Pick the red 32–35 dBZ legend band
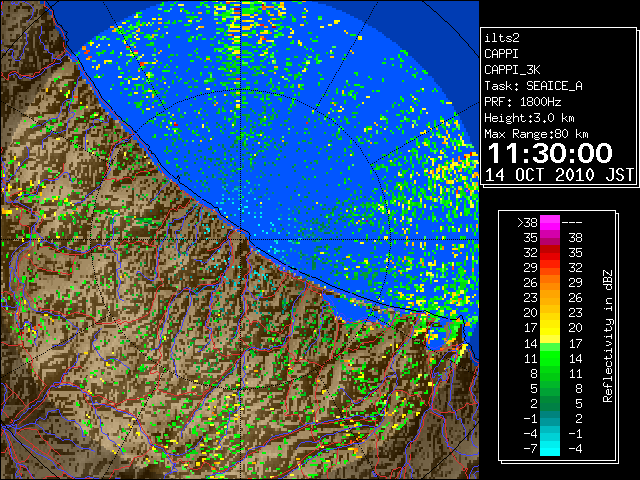640x480 pixels. point(550,253)
